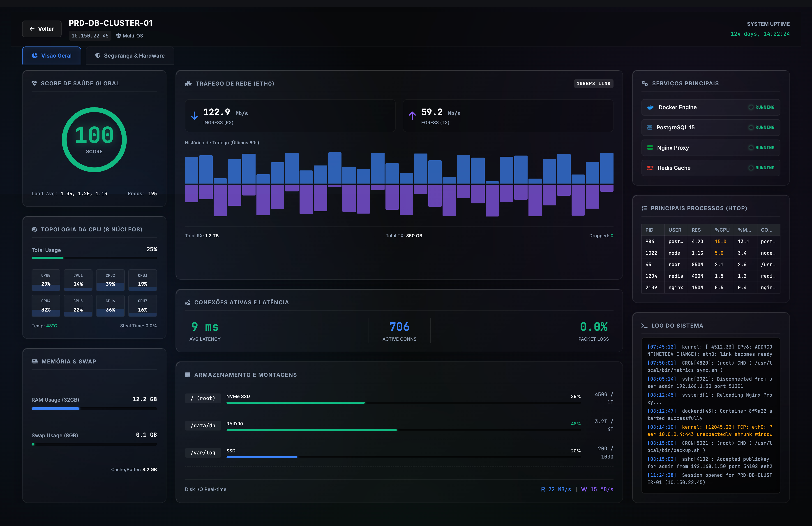The width and height of the screenshot is (812, 526).
Task: Click the CPU chip icon beside Topologia da CPU
Action: pos(34,230)
